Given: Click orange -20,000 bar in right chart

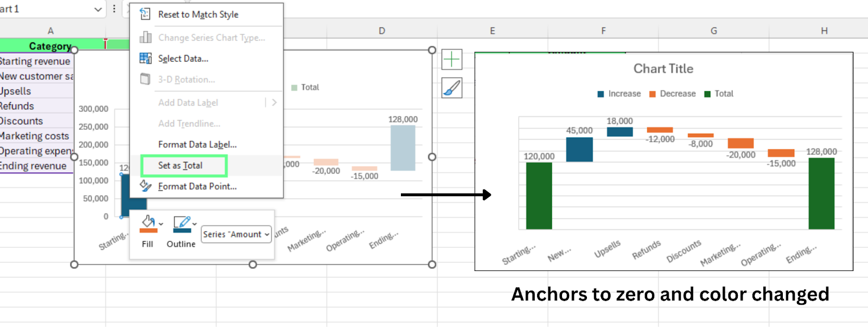Looking at the screenshot, I should (741, 143).
